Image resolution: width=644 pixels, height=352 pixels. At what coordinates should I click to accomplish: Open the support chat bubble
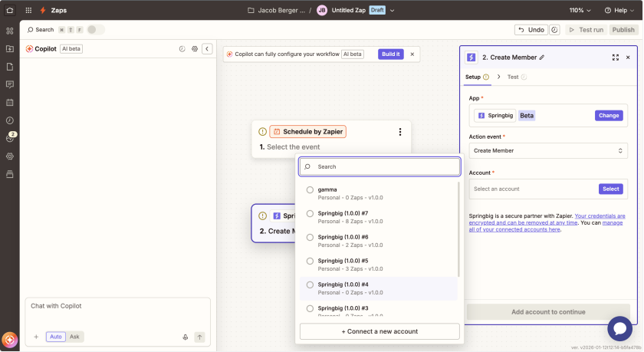click(619, 328)
